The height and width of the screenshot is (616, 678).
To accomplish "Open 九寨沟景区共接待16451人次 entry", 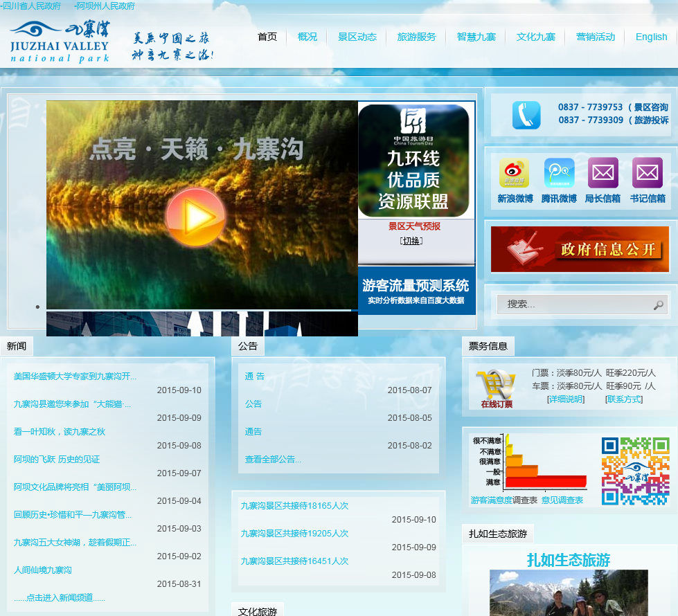I will pos(294,561).
